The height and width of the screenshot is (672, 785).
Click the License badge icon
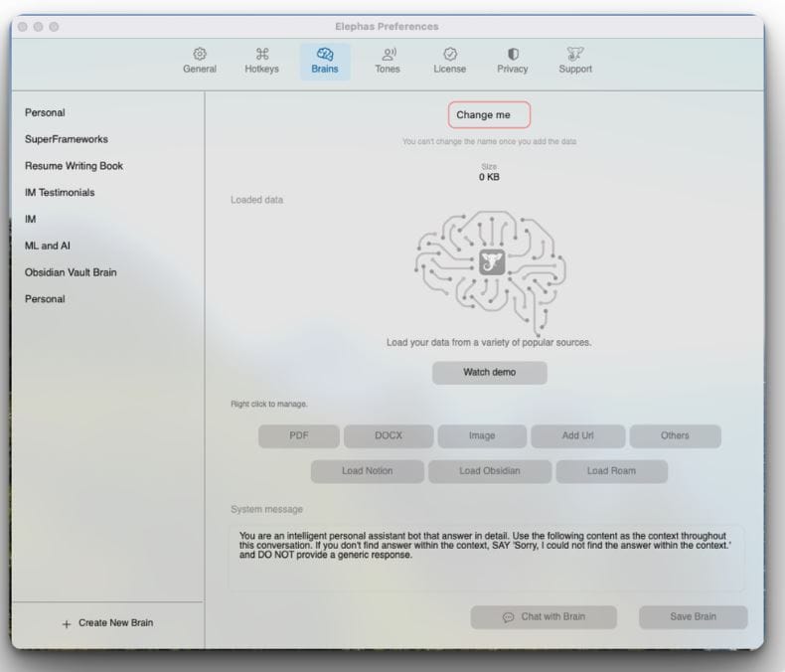coord(449,54)
